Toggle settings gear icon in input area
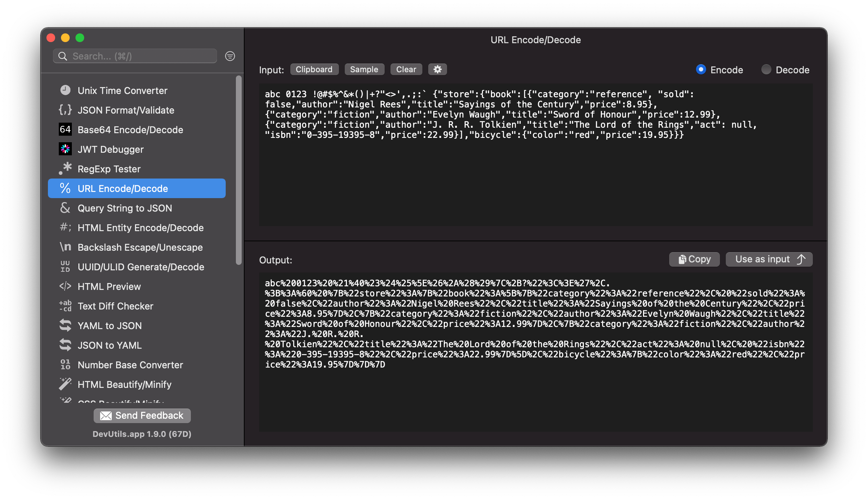 coord(438,69)
